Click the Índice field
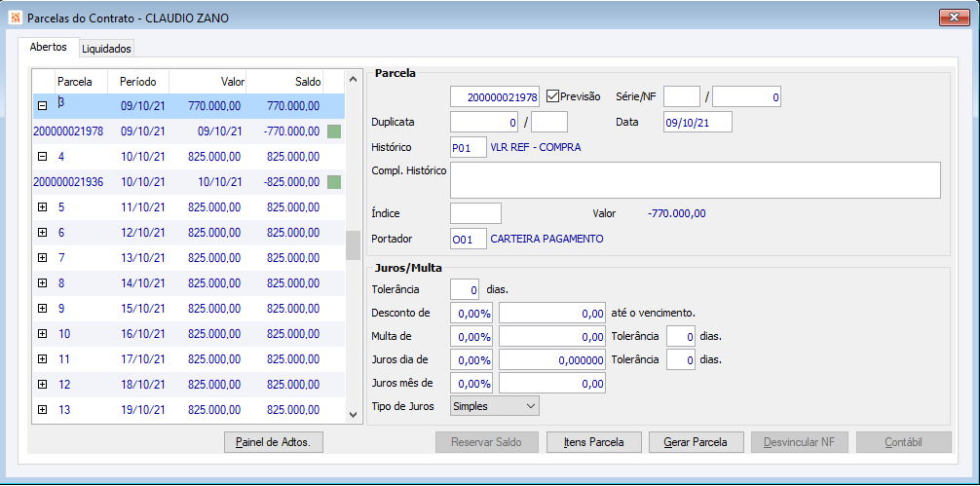Viewport: 980px width, 486px height. [x=475, y=213]
